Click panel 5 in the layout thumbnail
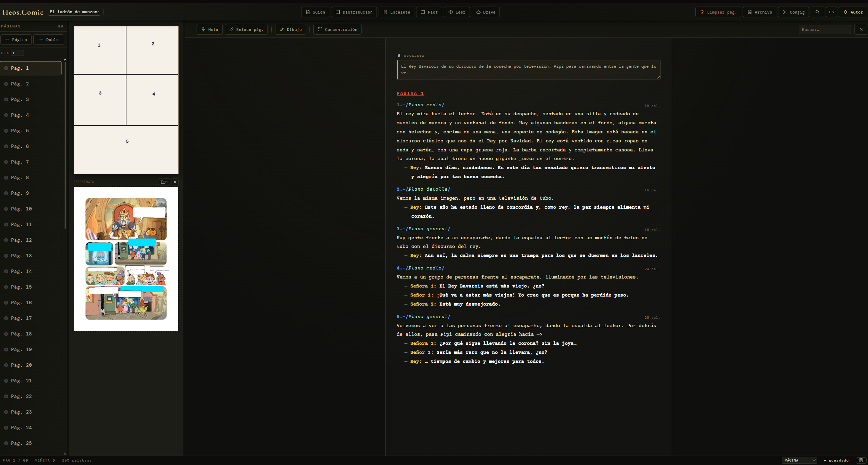 [x=126, y=150]
